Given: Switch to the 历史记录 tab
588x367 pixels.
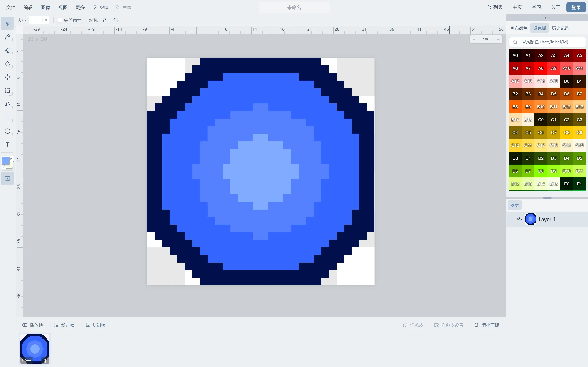Looking at the screenshot, I should 560,28.
